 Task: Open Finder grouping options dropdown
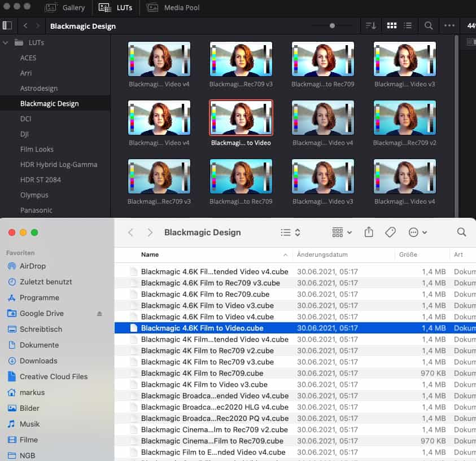[342, 232]
